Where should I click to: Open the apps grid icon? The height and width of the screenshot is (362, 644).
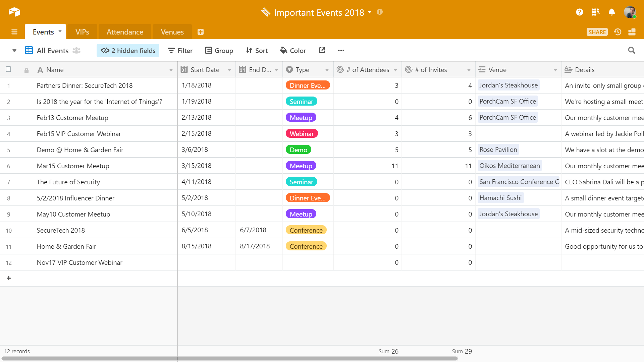[595, 12]
